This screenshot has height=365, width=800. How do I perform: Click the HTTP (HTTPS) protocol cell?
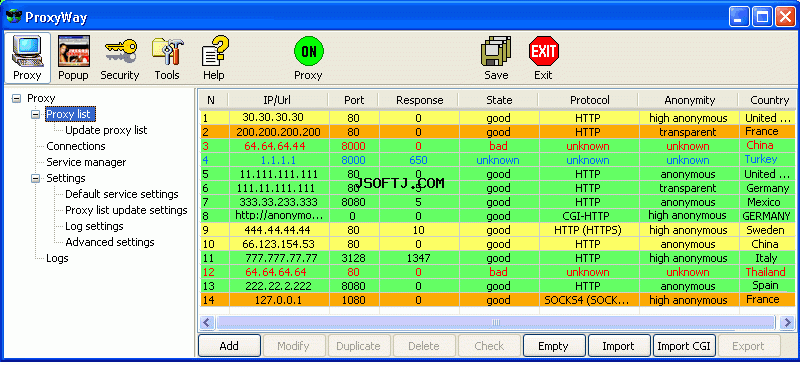tap(588, 230)
